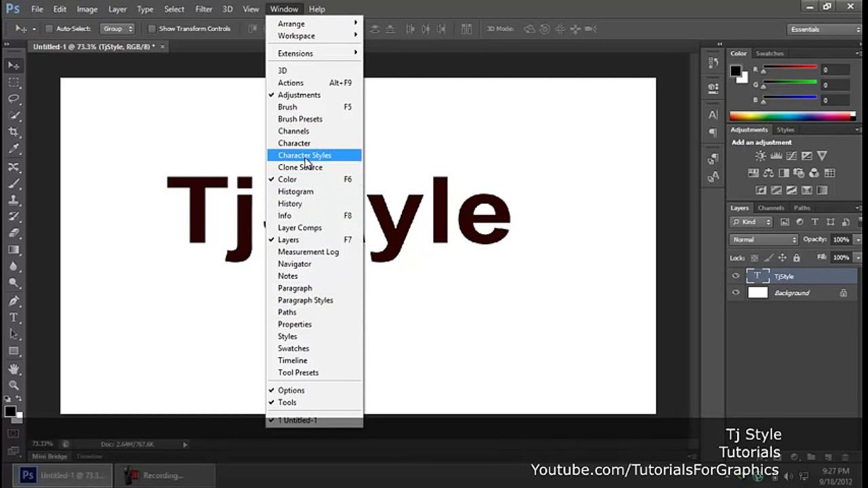868x488 pixels.
Task: Add a Vibrance adjustment
Action: pos(822,156)
